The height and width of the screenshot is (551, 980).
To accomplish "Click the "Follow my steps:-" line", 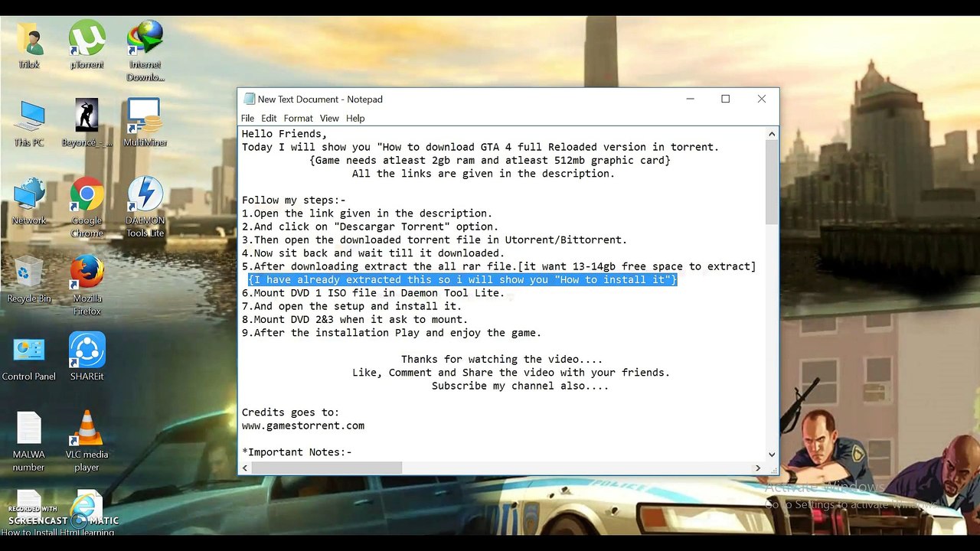I will 294,201.
